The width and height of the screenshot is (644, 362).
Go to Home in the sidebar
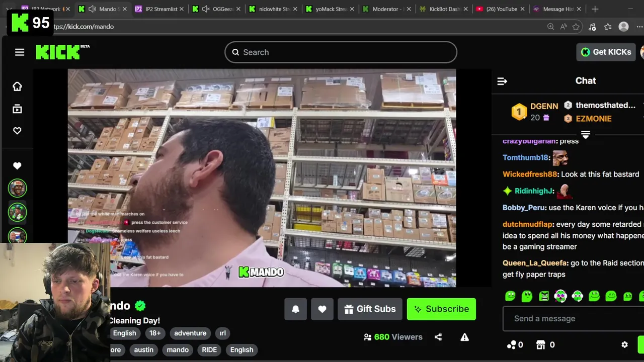17,86
